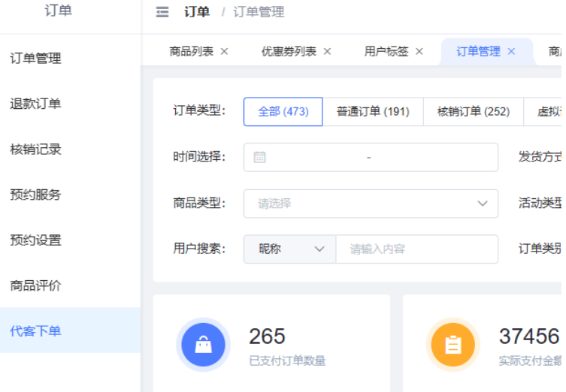Click the orange clipboard icon
566x392 pixels.
tap(452, 345)
